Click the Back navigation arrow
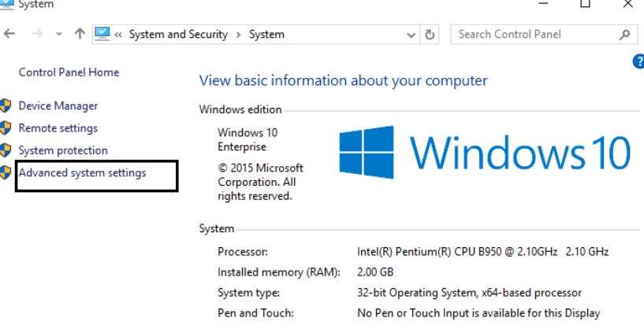 tap(9, 34)
